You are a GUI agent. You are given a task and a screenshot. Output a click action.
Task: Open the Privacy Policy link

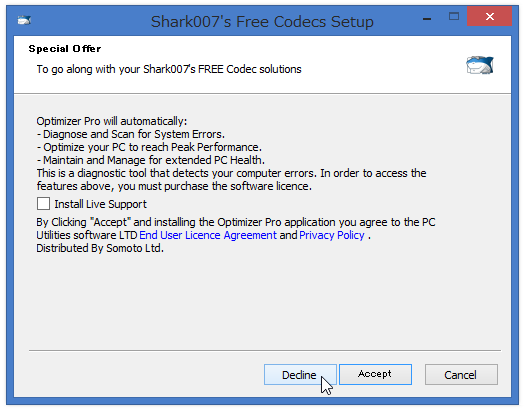pos(332,235)
